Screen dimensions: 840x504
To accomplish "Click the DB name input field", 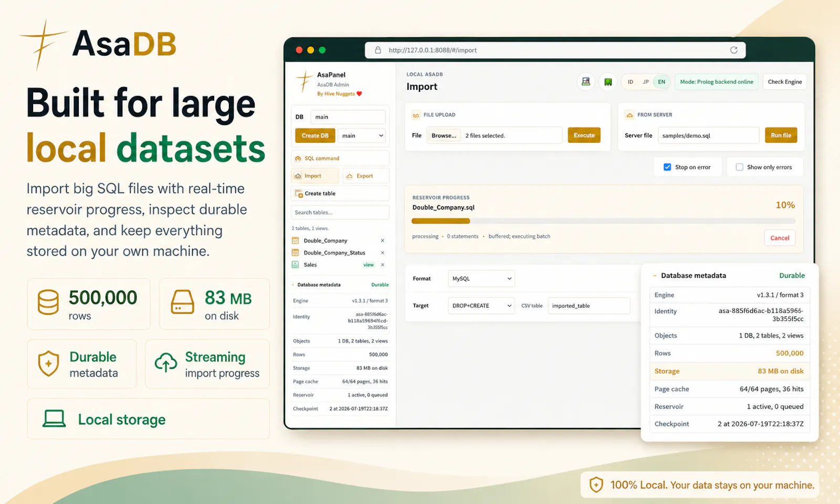I will (x=348, y=117).
